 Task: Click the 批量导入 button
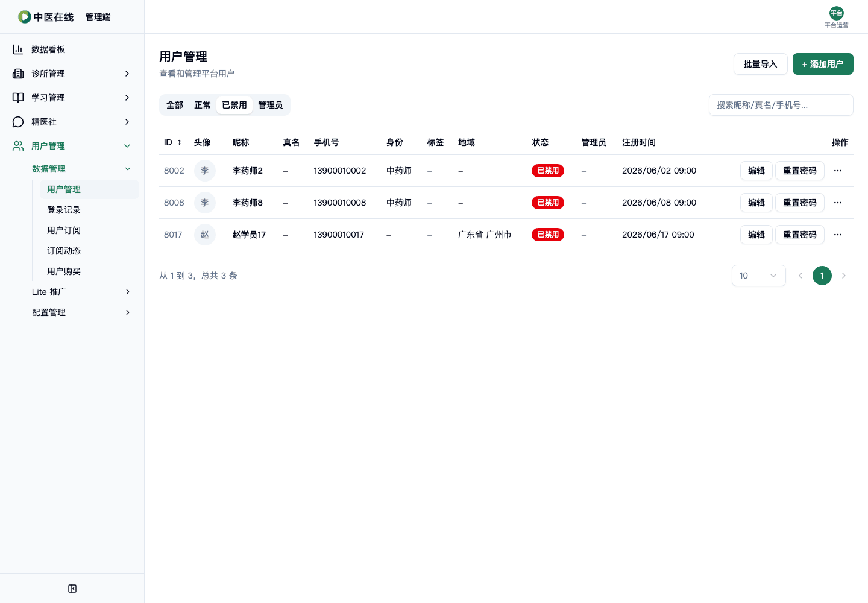click(x=761, y=64)
